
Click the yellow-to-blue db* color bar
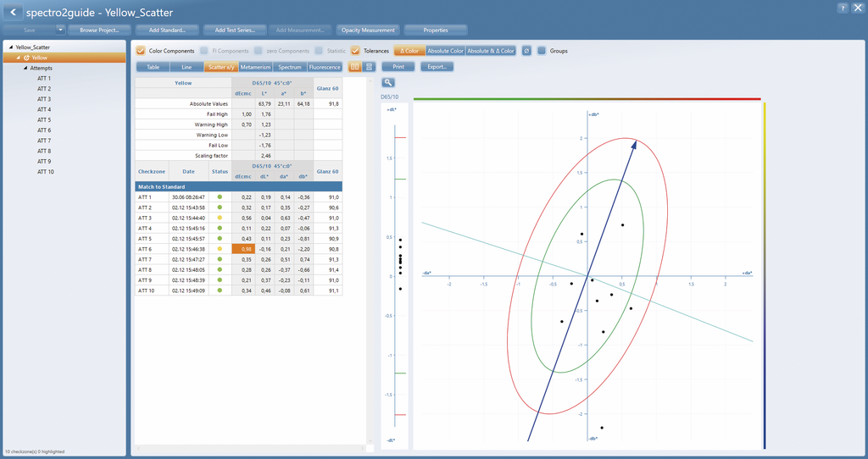click(x=765, y=275)
